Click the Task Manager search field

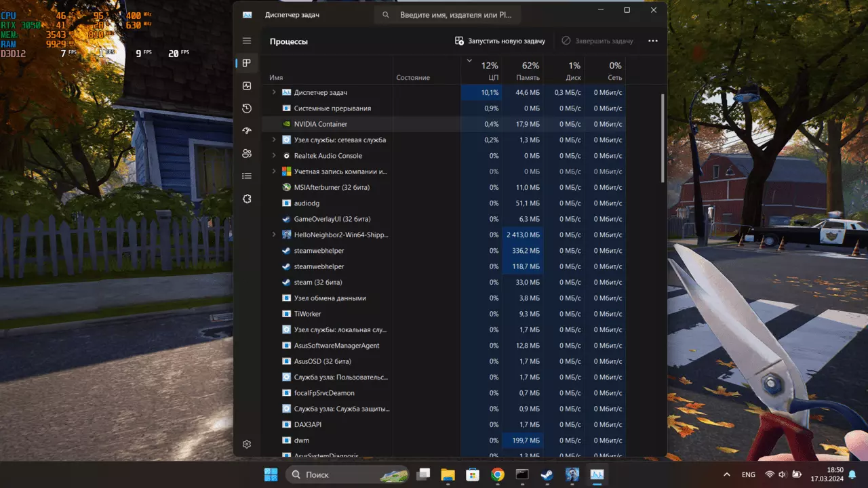coord(456,14)
